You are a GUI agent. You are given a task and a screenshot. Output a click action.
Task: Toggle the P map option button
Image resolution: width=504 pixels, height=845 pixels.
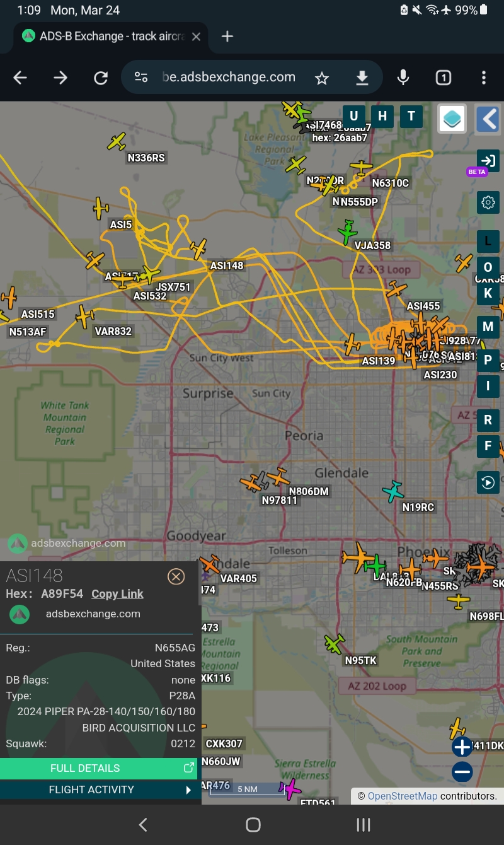coord(488,361)
